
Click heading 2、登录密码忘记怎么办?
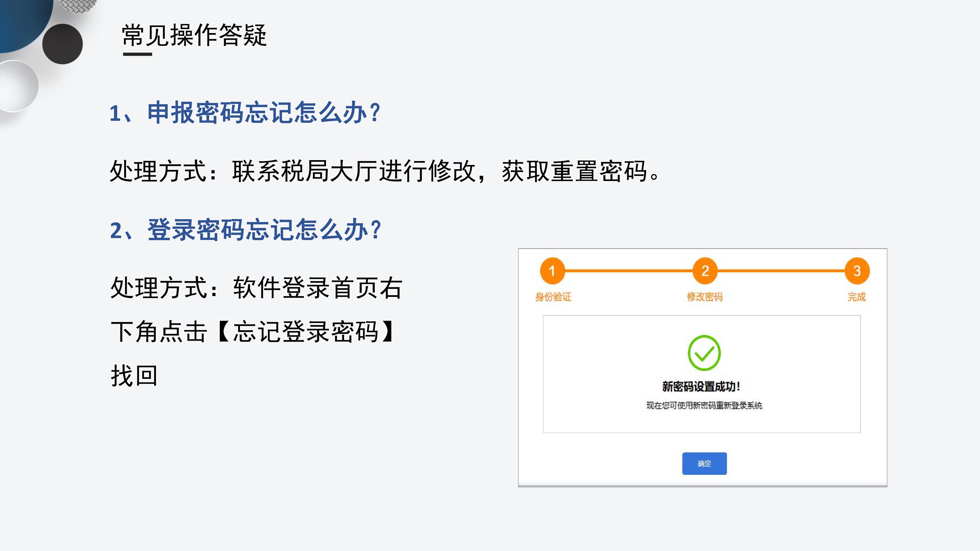click(245, 230)
